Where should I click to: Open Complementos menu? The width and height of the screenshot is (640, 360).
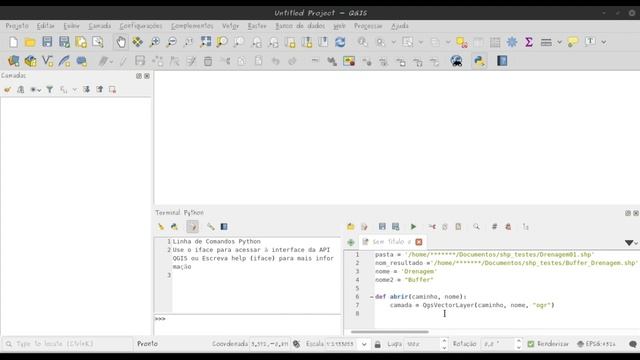(x=192, y=26)
